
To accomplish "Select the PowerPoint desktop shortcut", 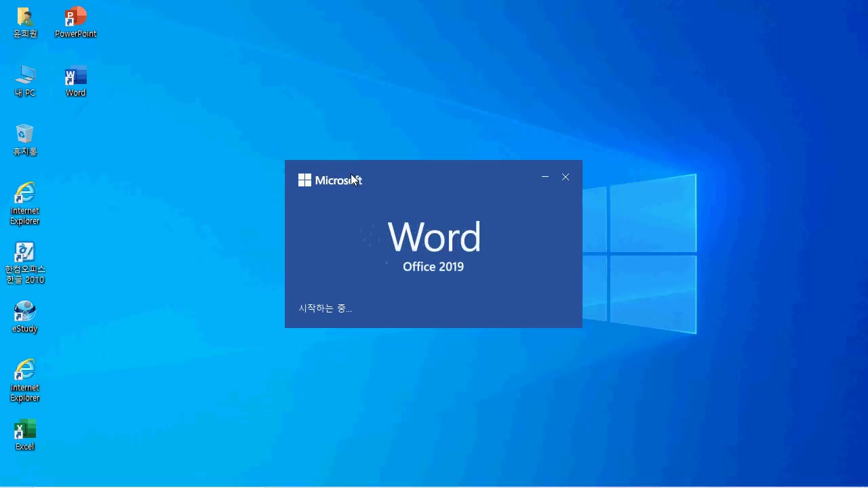I will [75, 18].
